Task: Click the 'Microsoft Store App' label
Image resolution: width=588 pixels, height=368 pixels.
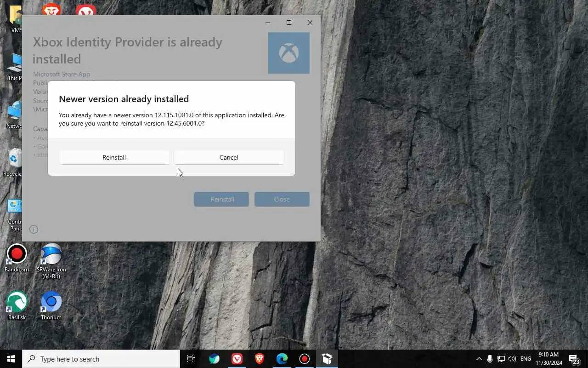Action: (x=62, y=74)
